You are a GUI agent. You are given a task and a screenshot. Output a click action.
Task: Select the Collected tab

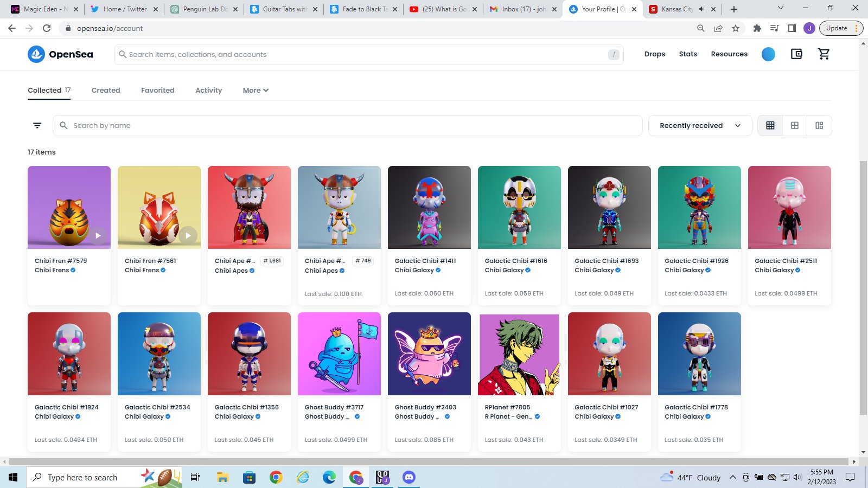tap(49, 91)
